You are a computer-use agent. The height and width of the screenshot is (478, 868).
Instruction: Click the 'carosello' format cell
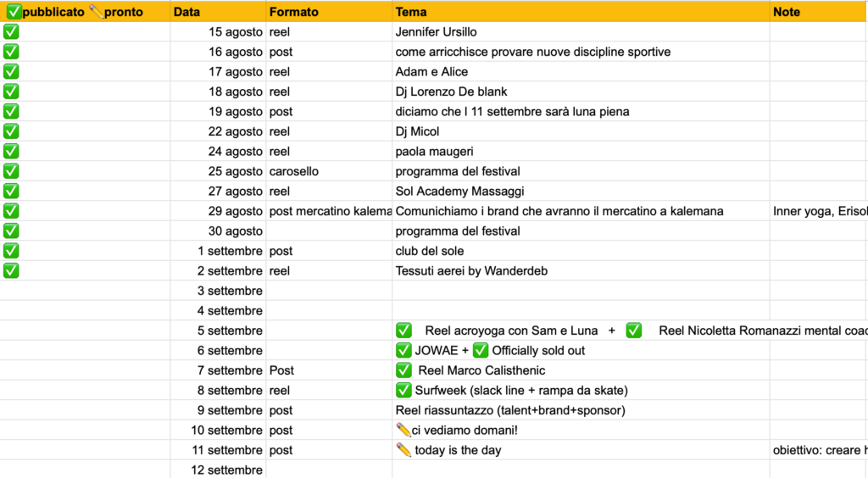[x=293, y=171]
